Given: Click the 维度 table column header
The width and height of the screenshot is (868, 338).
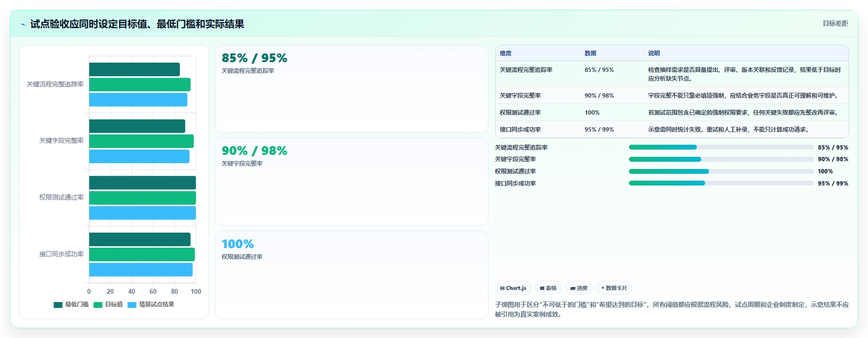Looking at the screenshot, I should click(505, 53).
